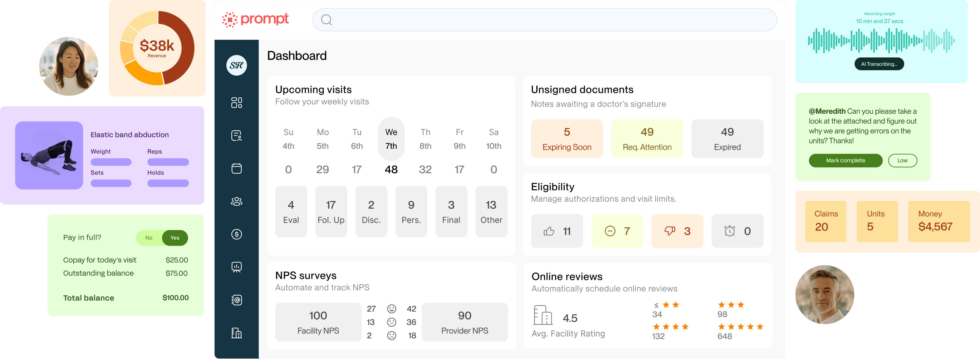The height and width of the screenshot is (359, 980).
Task: Click the patient notes sidebar icon
Action: (x=236, y=136)
